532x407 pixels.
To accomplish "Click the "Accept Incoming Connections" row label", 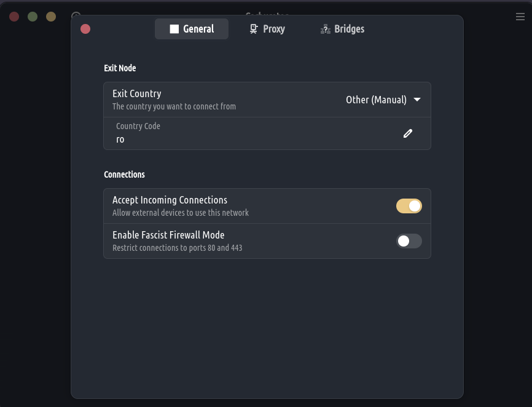I will [x=170, y=200].
